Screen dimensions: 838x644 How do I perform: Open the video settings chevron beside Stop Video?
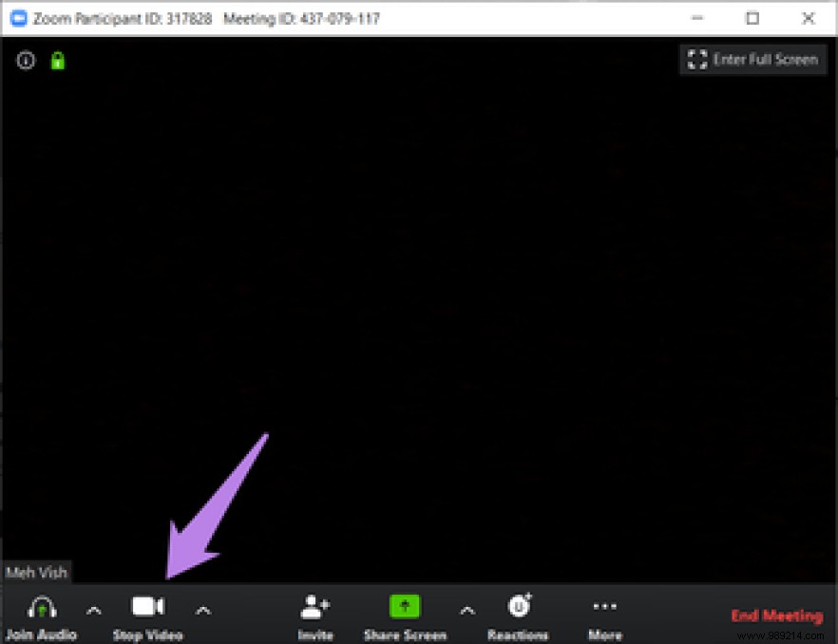[x=204, y=611]
